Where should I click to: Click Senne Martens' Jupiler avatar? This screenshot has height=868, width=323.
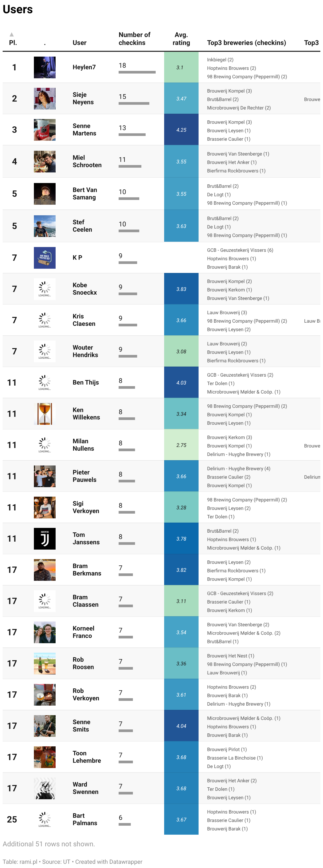[x=44, y=130]
